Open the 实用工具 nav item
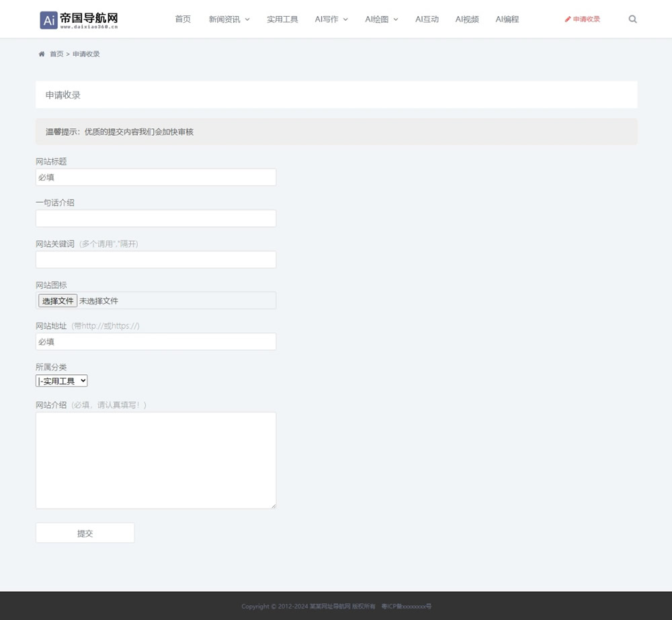Image resolution: width=672 pixels, height=620 pixels. 282,19
